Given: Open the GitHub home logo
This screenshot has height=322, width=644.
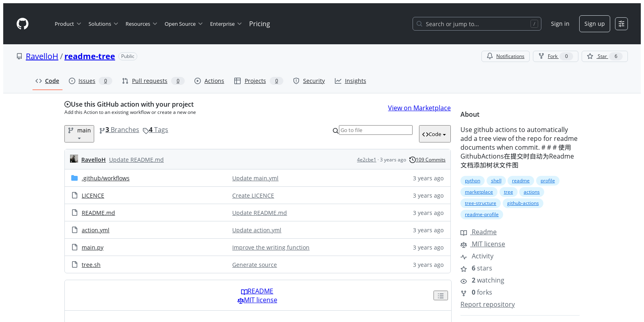Looking at the screenshot, I should [x=23, y=24].
